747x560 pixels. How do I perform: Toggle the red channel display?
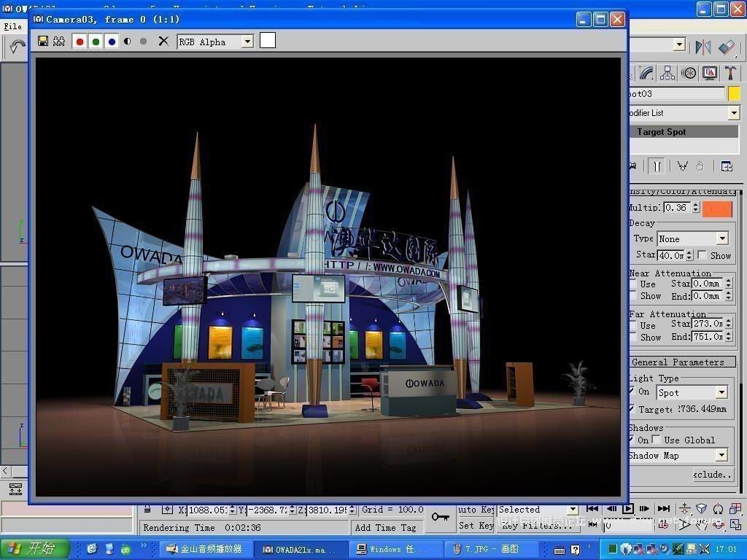[80, 42]
